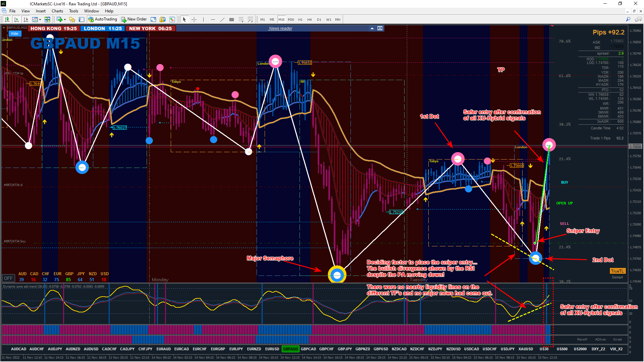This screenshot has height=362, width=644.
Task: Open the Insert menu
Action: (x=41, y=11)
